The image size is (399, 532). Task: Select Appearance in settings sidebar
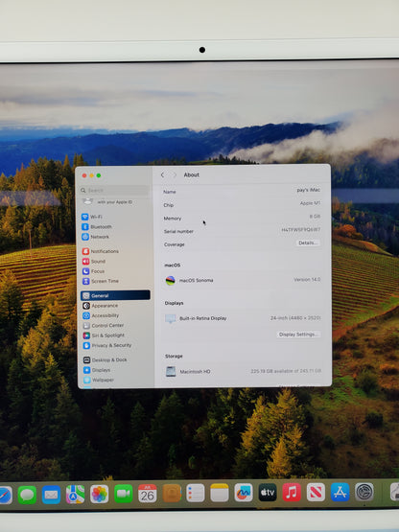click(x=101, y=306)
